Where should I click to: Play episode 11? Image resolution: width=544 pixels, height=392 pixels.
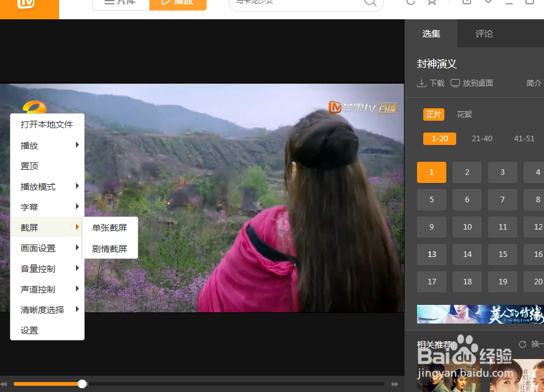tap(502, 227)
